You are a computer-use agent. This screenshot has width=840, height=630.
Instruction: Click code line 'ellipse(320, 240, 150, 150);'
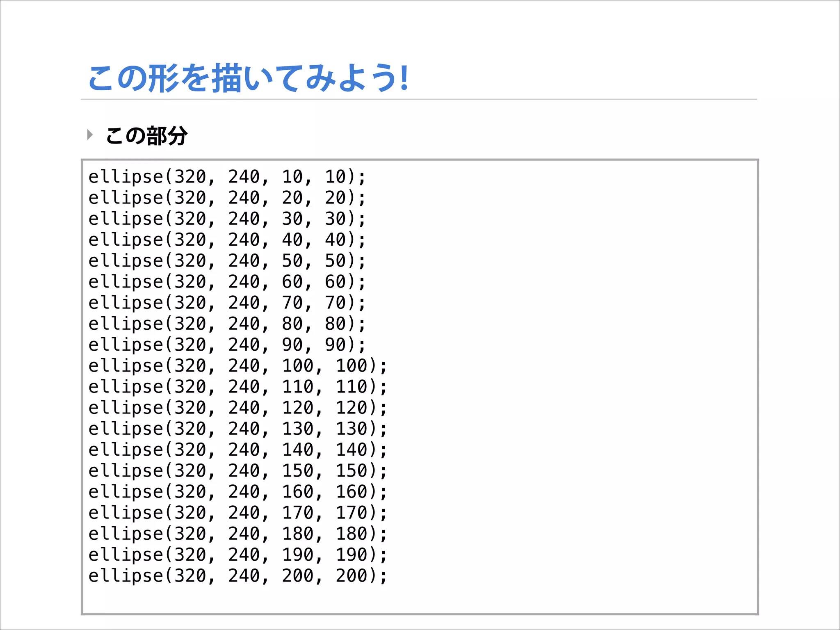pos(238,471)
